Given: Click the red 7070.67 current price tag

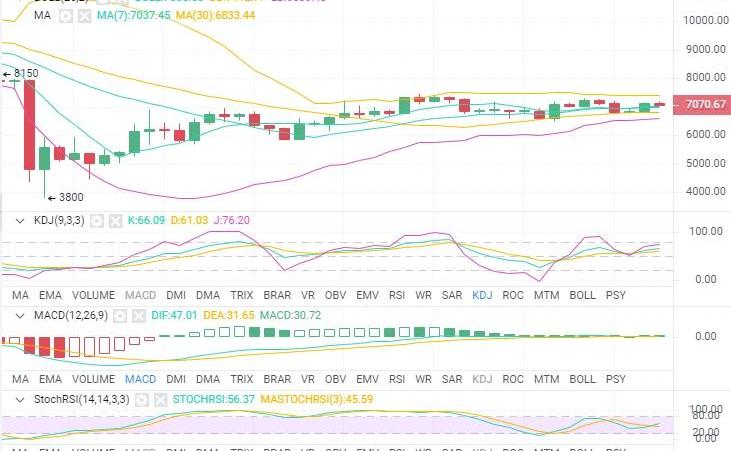Looking at the screenshot, I should click(x=704, y=104).
